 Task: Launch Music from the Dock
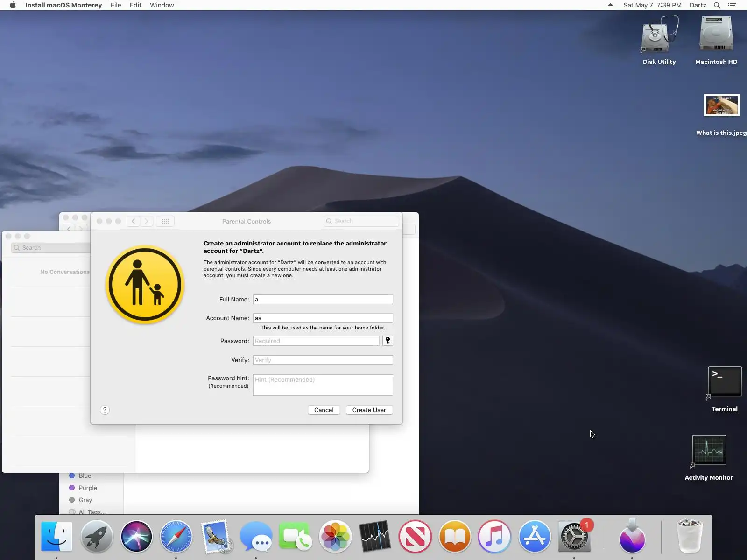[494, 536]
